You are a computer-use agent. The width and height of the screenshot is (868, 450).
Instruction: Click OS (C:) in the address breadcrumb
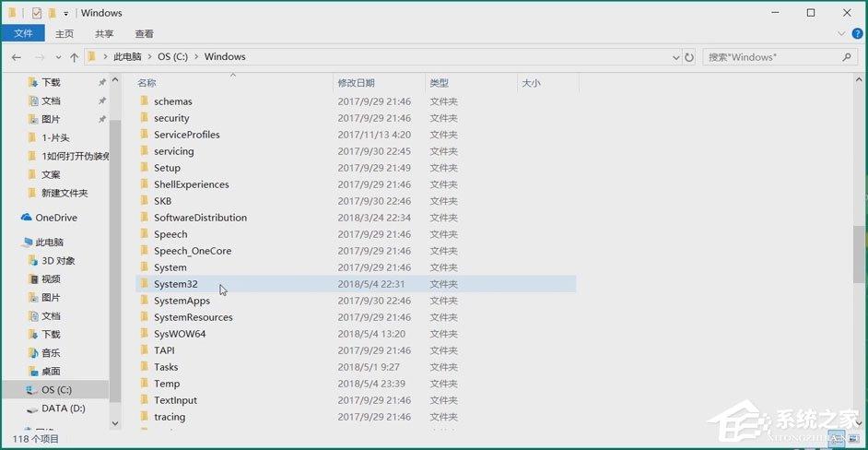pyautogui.click(x=172, y=56)
